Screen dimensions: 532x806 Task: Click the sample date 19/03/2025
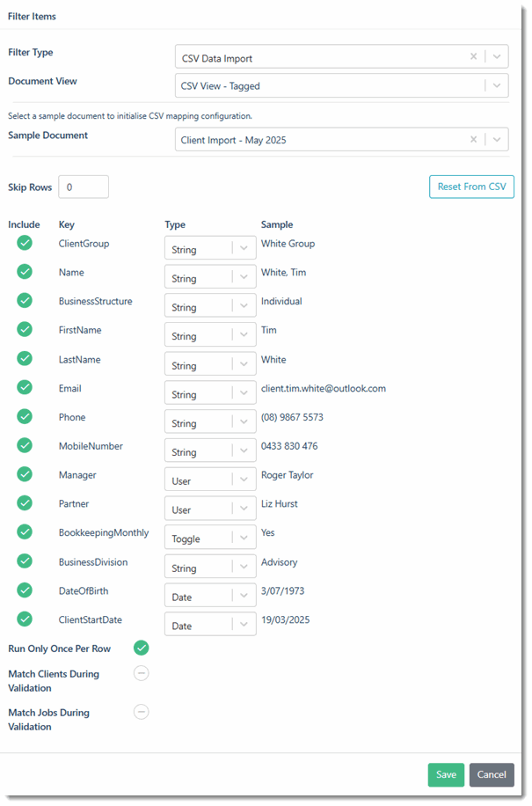pos(286,620)
